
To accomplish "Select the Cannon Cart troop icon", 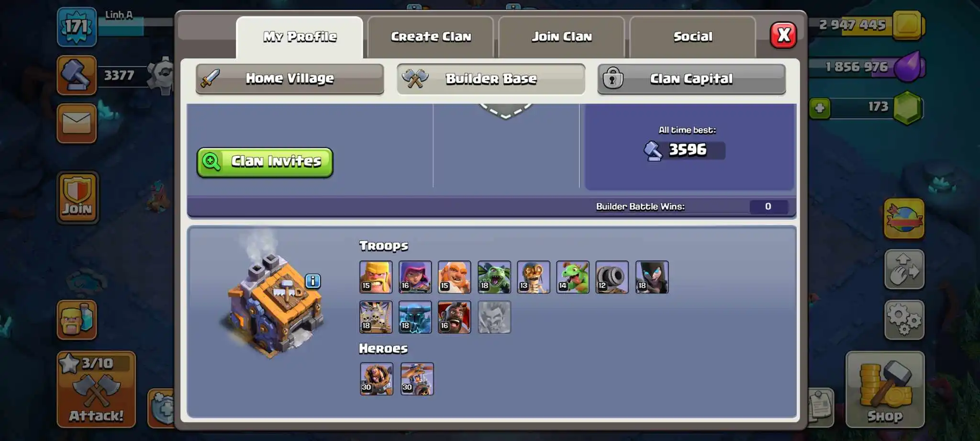I will tap(612, 277).
